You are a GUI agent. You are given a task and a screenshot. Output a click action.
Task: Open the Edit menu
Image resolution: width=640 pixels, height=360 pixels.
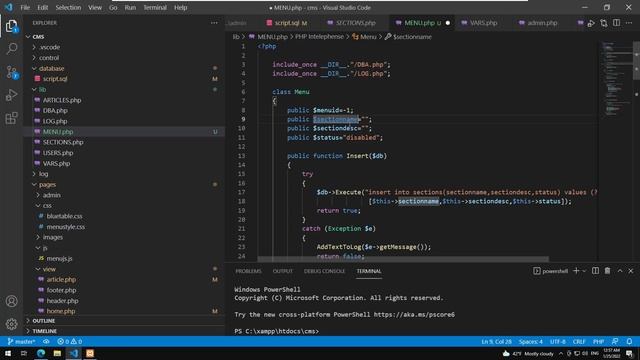click(x=42, y=7)
